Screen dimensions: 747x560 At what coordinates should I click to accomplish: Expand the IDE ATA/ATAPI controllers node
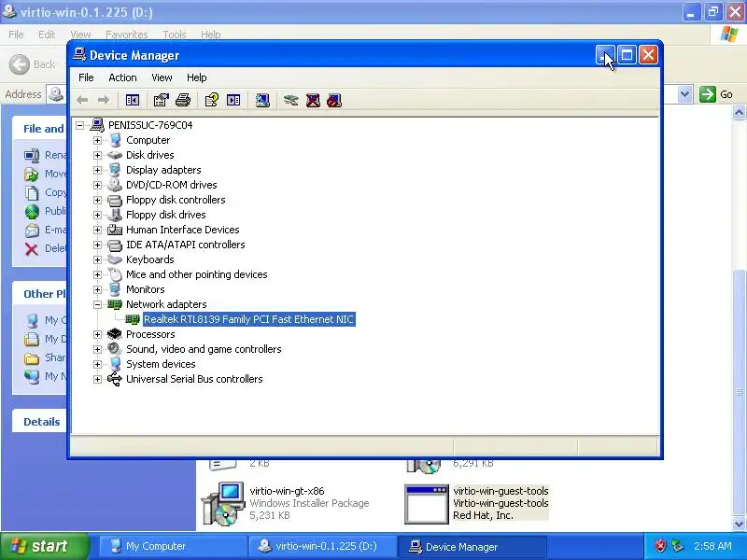(98, 245)
